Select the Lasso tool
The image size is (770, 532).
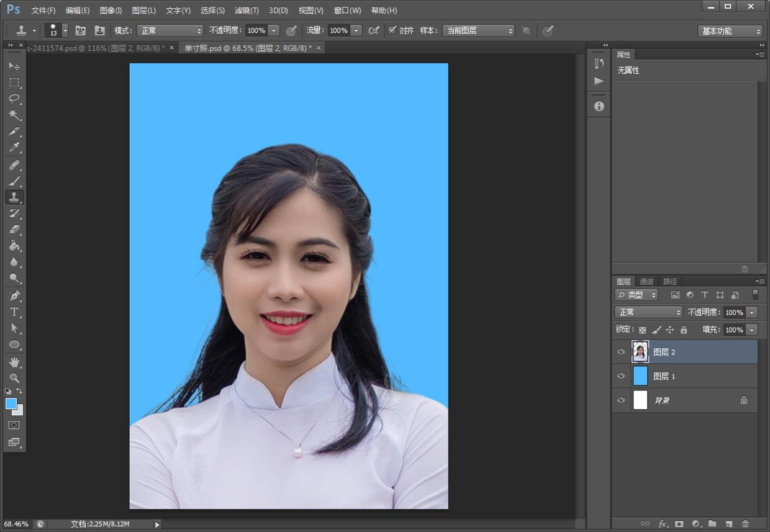[14, 99]
